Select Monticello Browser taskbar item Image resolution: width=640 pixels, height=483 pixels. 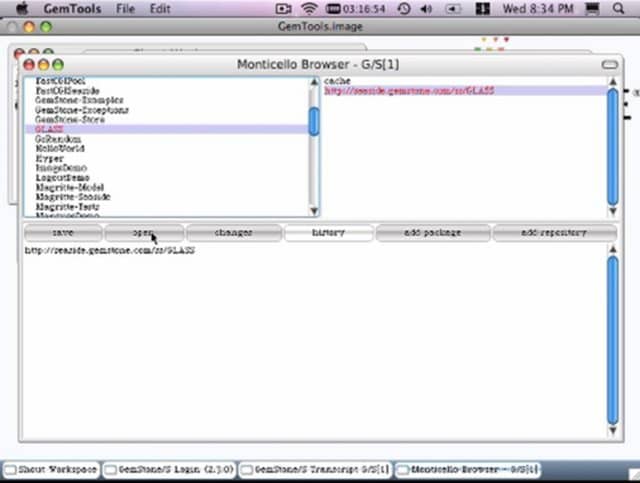point(467,470)
